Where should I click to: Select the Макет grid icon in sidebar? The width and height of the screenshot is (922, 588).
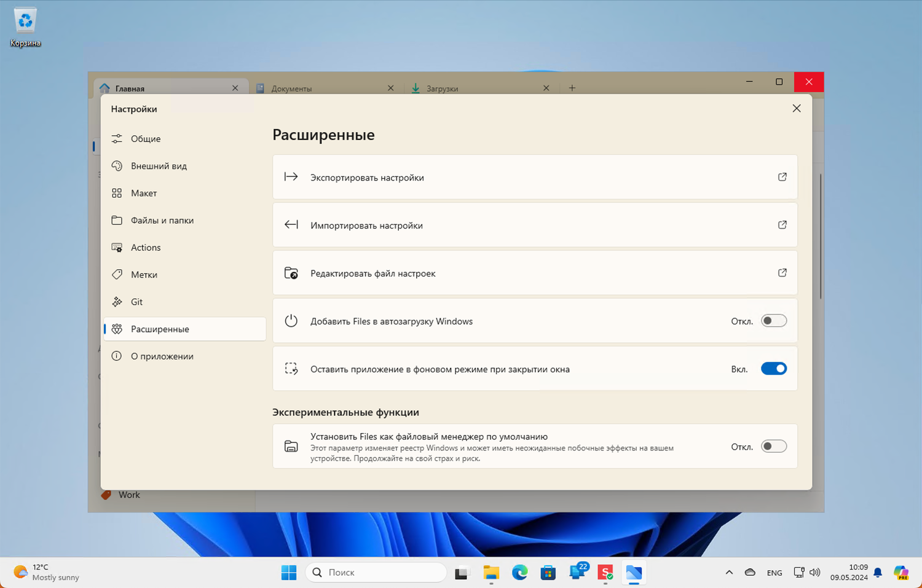(x=117, y=193)
